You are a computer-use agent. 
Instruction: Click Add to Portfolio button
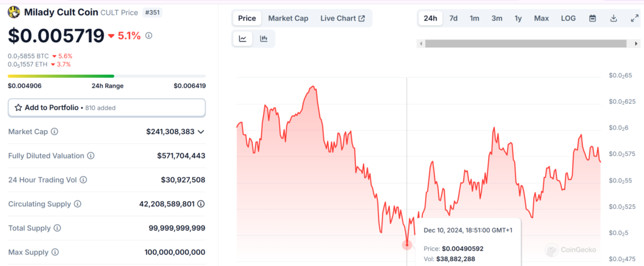click(x=106, y=108)
